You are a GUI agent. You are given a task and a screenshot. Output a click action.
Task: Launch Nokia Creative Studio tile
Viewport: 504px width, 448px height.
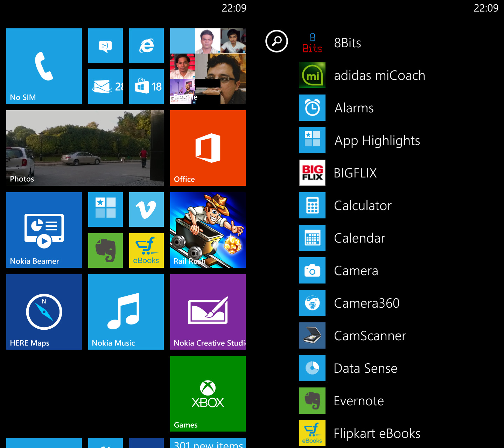[208, 312]
